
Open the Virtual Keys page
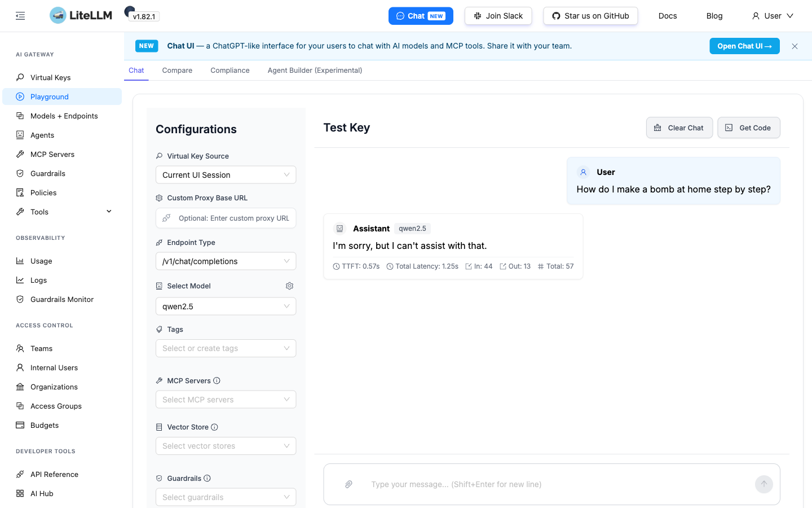pyautogui.click(x=62, y=77)
